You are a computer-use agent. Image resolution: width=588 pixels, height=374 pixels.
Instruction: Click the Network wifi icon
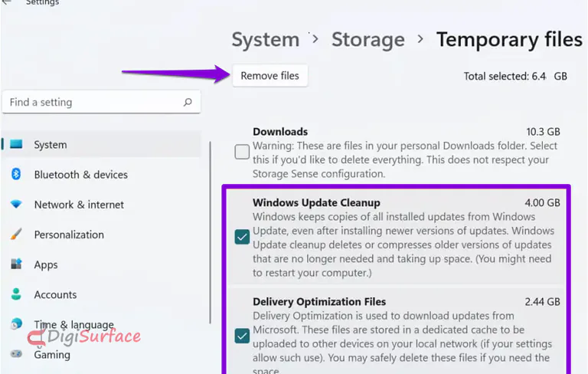(16, 205)
